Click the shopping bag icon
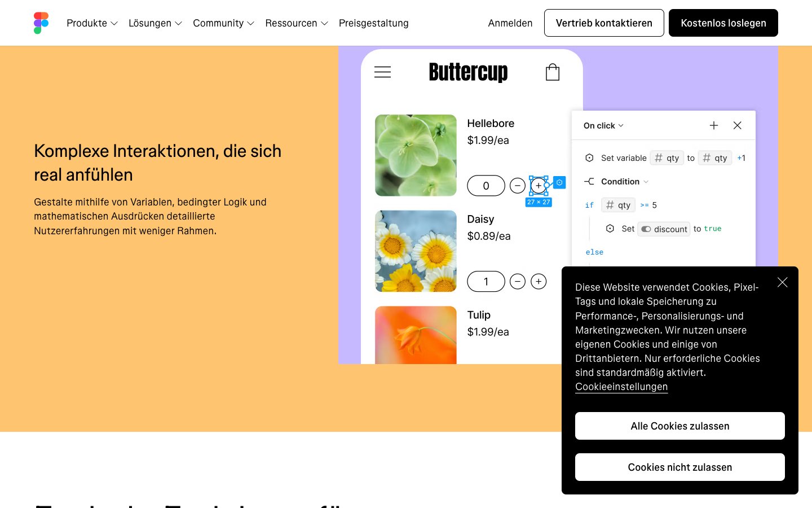Screen dimensions: 812x508 point(552,72)
